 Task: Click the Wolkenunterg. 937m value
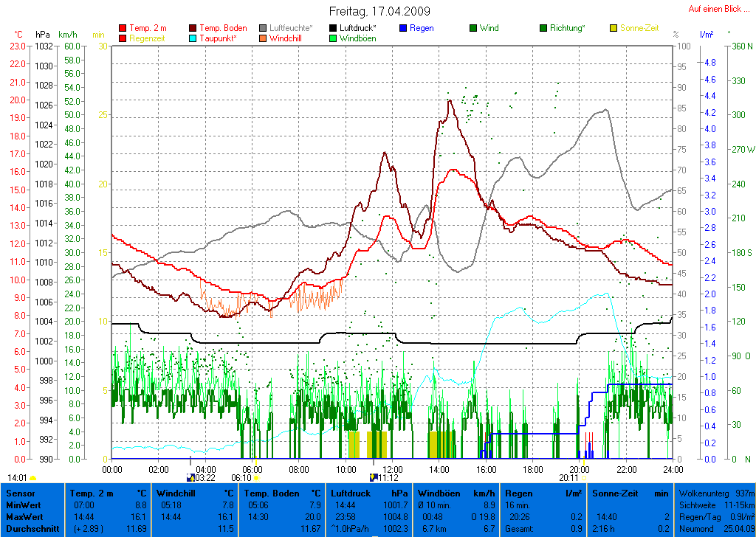coord(715,493)
